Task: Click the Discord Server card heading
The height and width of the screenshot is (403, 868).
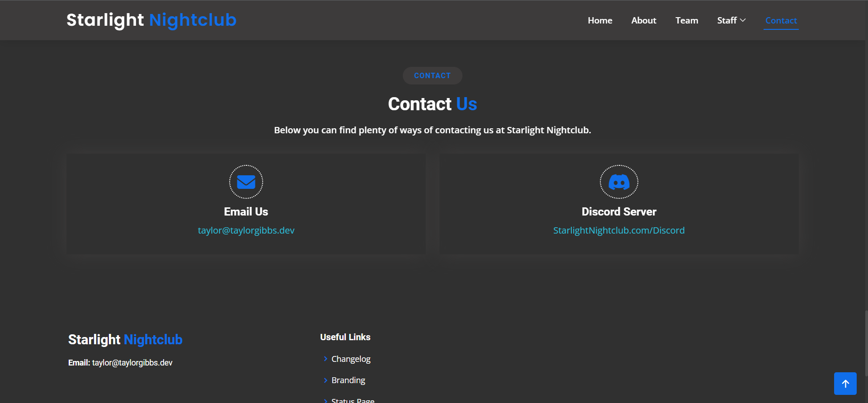Action: click(x=618, y=211)
